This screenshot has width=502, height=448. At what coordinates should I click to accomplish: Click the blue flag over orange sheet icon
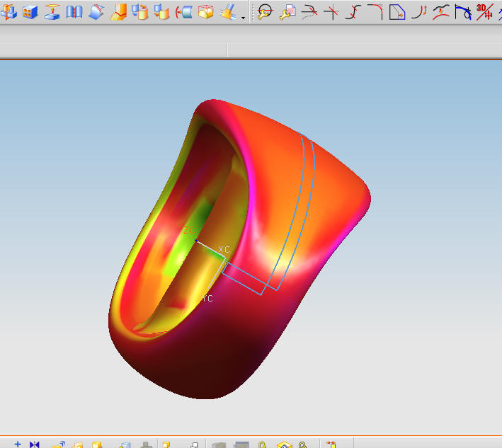[140, 12]
